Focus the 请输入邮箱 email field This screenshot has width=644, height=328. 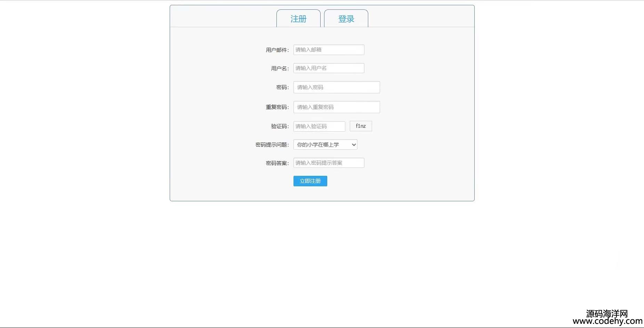point(329,50)
